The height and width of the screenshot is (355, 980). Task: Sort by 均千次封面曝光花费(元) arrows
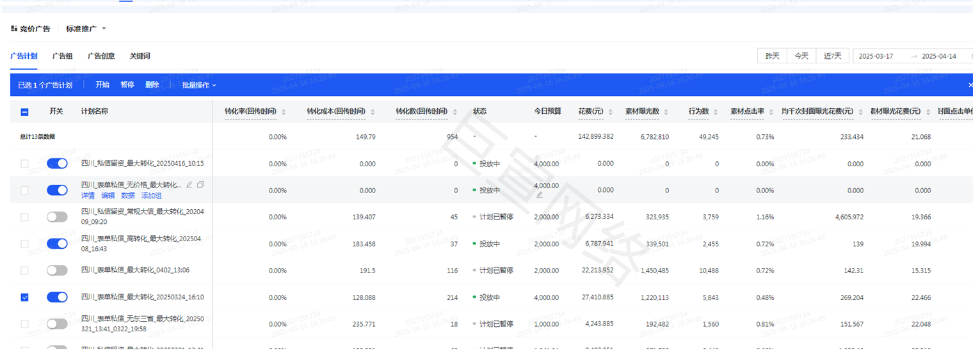tap(860, 112)
